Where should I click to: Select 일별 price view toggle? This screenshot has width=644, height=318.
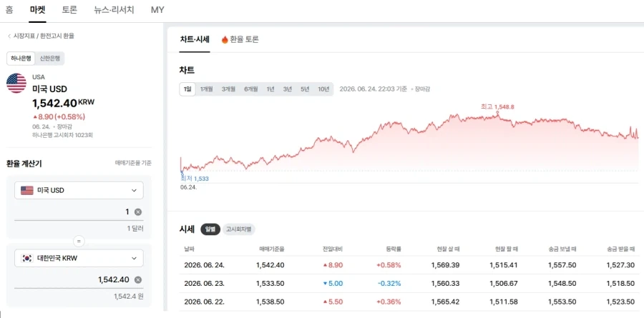pos(210,229)
